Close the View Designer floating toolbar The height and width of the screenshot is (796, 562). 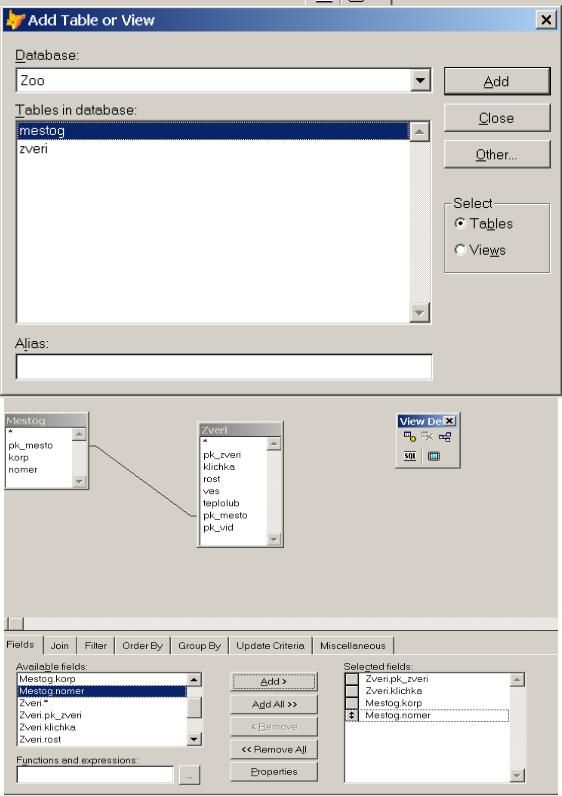[x=449, y=421]
